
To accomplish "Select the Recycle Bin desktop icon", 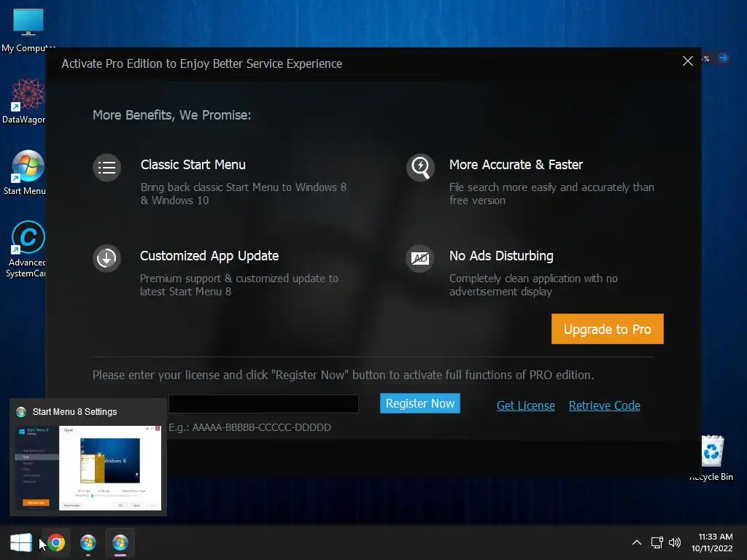I will [711, 458].
